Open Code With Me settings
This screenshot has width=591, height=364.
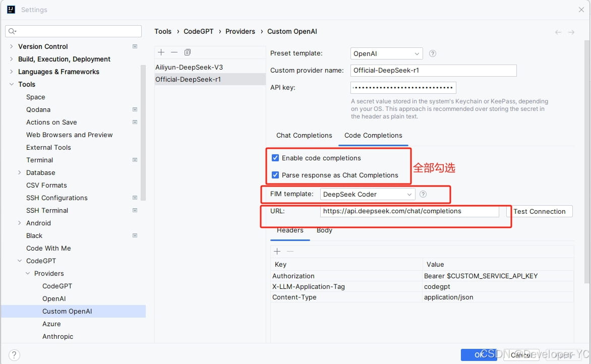(48, 249)
